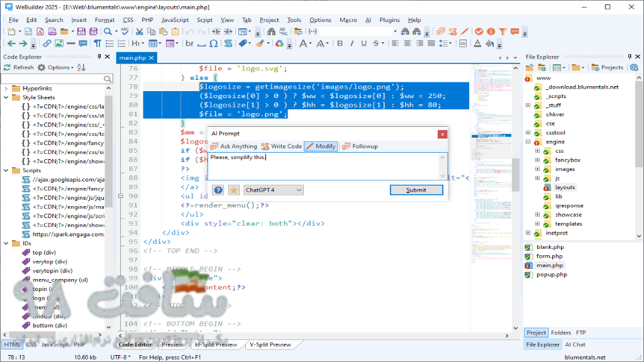Viewport: 644px width, 362px height.
Task: Close the main.php editor tab
Action: (151, 58)
